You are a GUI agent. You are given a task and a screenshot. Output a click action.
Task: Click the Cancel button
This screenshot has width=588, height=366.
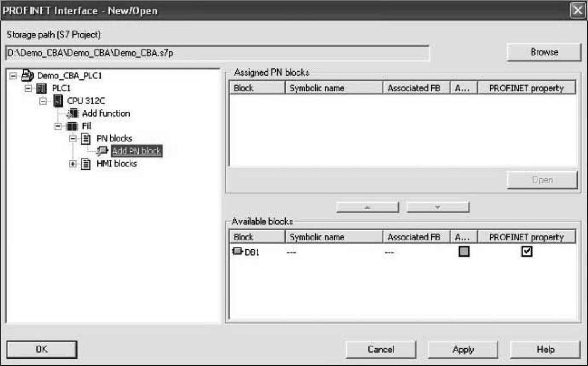pyautogui.click(x=381, y=349)
